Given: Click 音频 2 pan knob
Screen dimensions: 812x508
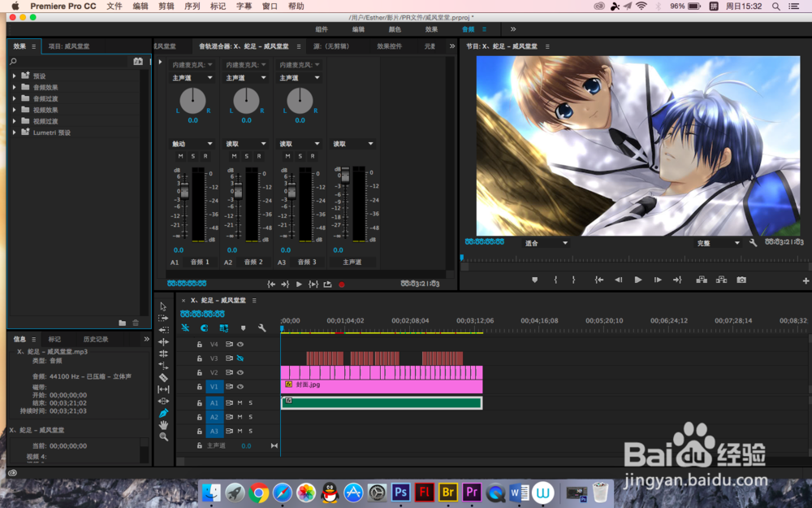Looking at the screenshot, I should click(x=246, y=101).
